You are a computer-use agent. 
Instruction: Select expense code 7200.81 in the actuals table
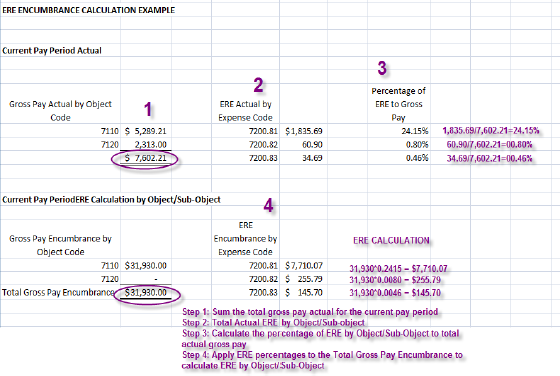(x=263, y=131)
